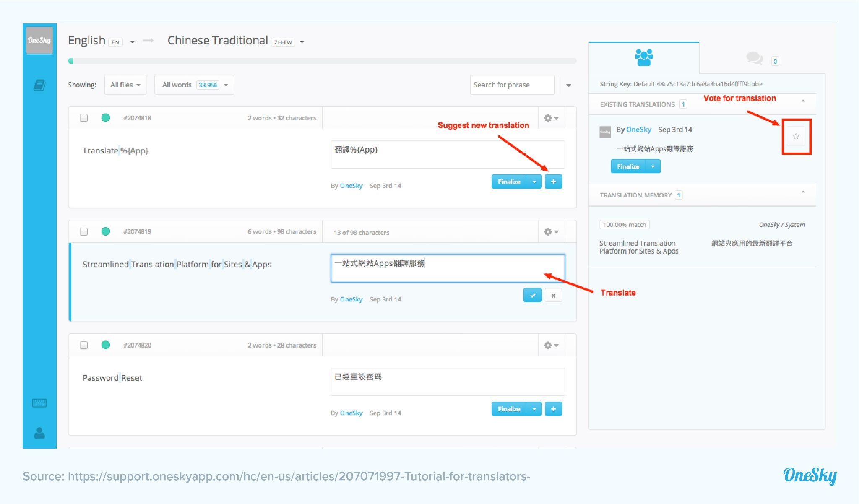This screenshot has width=859, height=504.
Task: Open OneSky author link under Streamlined Translation string
Action: 351,299
